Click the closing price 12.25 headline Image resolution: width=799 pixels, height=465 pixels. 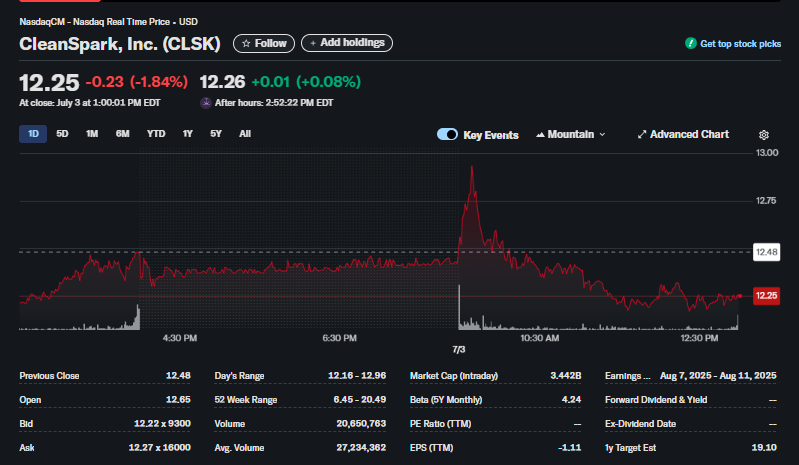(x=49, y=83)
